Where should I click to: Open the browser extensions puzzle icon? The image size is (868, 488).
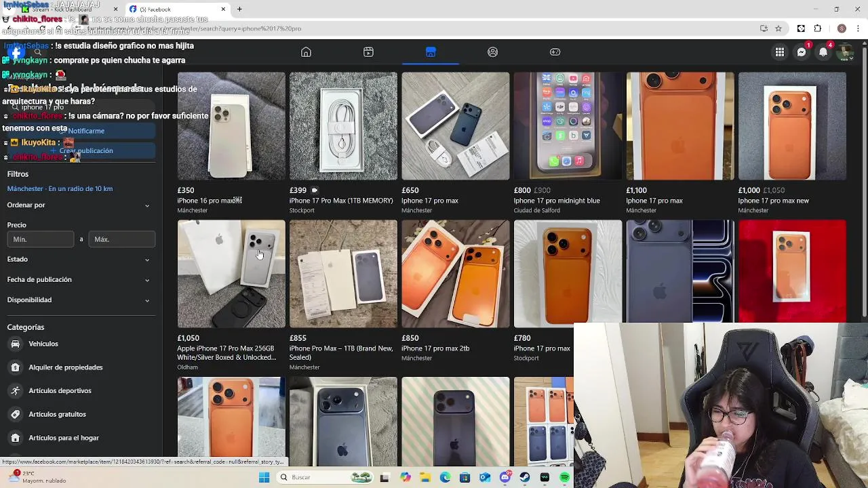818,28
